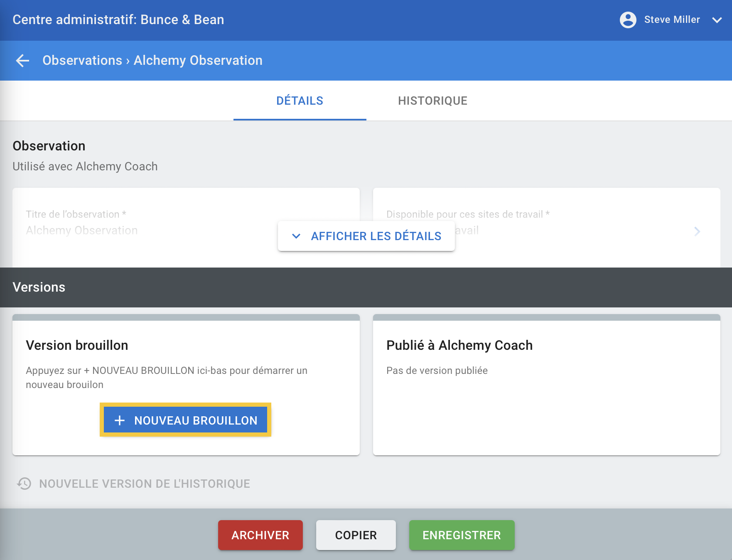Viewport: 732px width, 560px height.
Task: Open the Steve Miller account dropdown arrow
Action: click(x=717, y=20)
